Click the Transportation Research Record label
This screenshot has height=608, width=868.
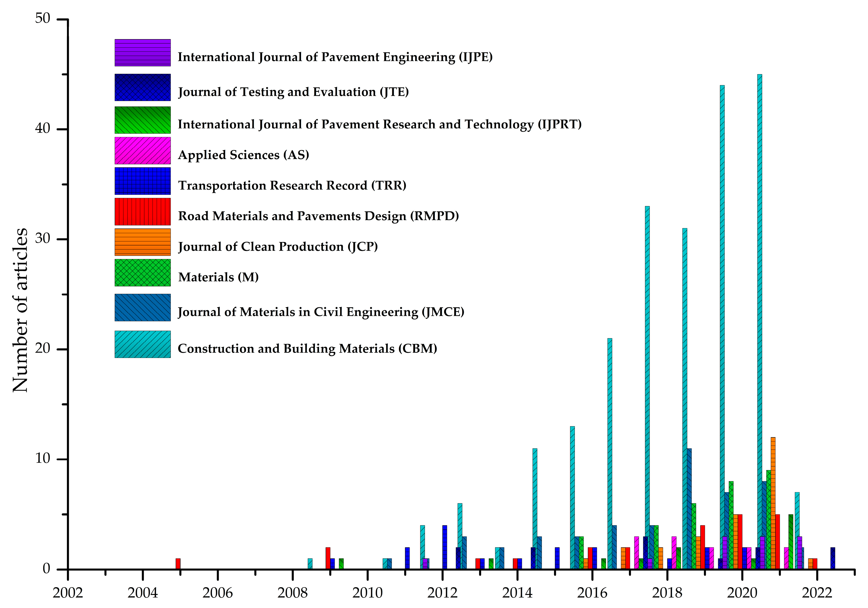pyautogui.click(x=293, y=186)
